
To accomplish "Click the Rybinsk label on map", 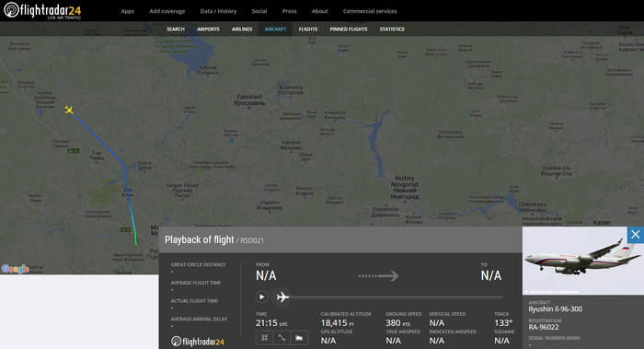I will pyautogui.click(x=208, y=70).
